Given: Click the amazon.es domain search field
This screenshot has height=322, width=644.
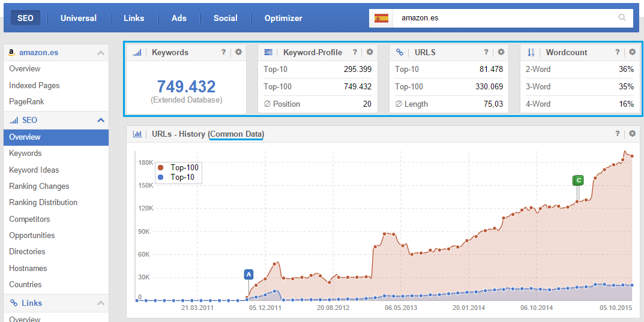Looking at the screenshot, I should (x=504, y=18).
